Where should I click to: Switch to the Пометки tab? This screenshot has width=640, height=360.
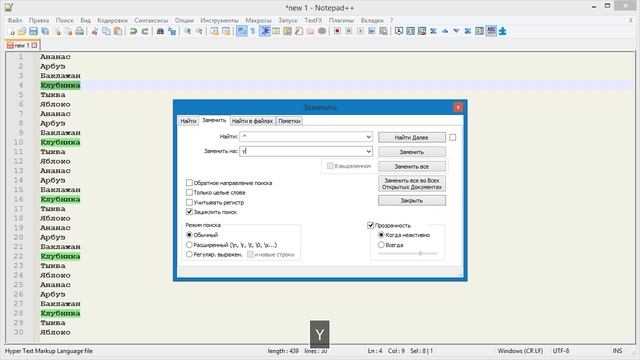[289, 121]
